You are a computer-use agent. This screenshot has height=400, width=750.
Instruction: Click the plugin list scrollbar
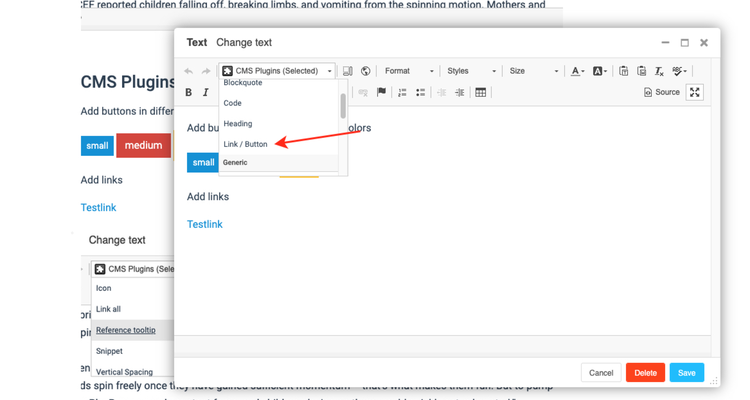(343, 105)
